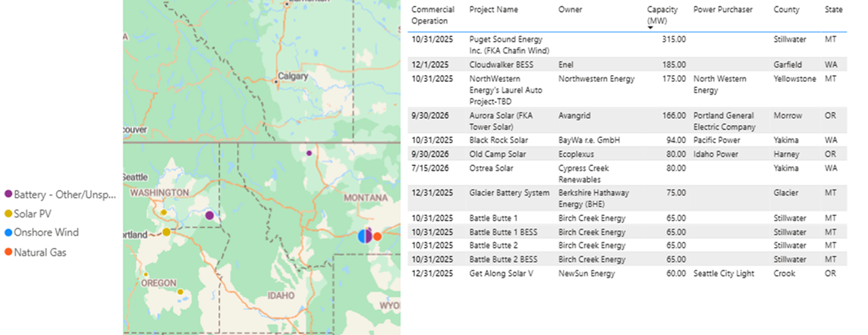Click the yellow solar marker in southern Oregon
Image resolution: width=868 pixels, height=335 pixels.
(x=180, y=292)
